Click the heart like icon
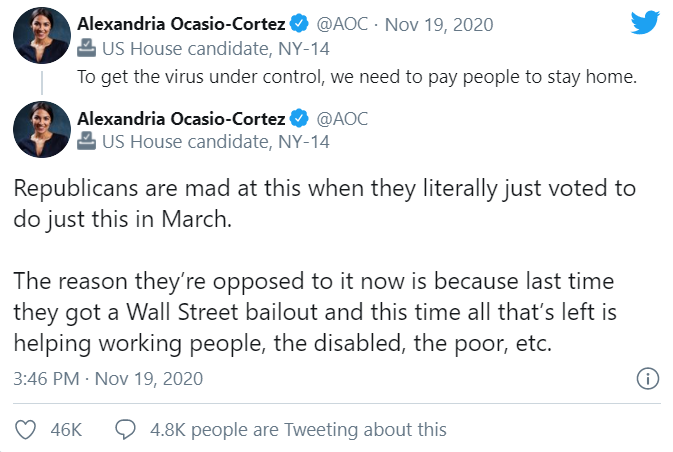 [25, 429]
